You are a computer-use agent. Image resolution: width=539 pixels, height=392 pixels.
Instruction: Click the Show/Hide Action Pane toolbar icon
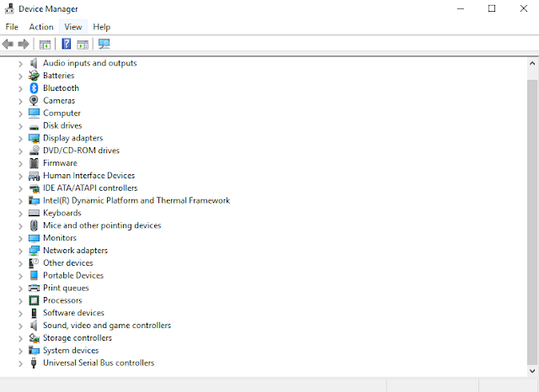tap(83, 45)
